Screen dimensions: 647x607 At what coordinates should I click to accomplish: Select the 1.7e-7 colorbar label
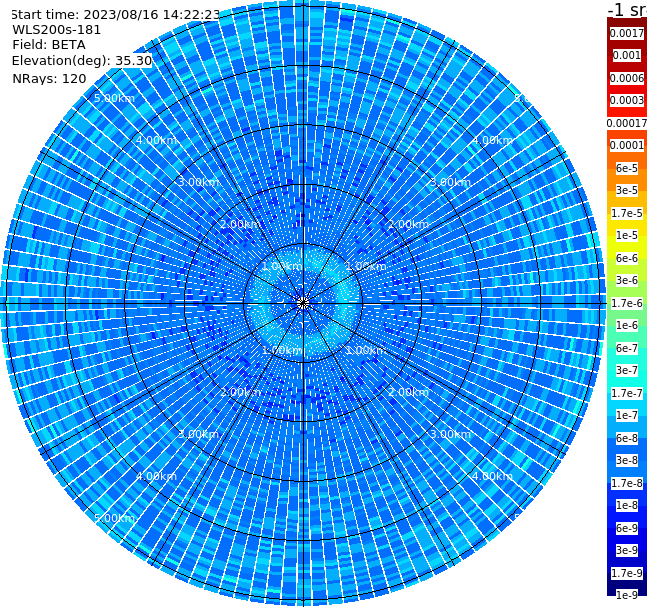click(x=627, y=393)
